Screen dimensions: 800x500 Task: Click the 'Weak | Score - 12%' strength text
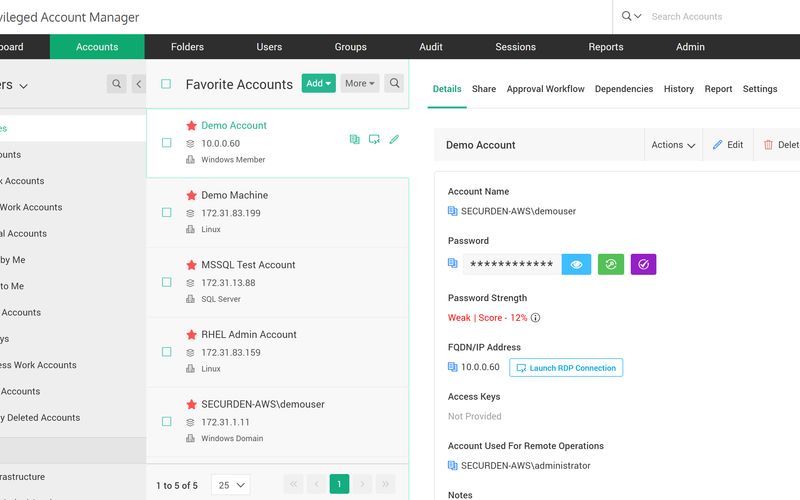(487, 318)
